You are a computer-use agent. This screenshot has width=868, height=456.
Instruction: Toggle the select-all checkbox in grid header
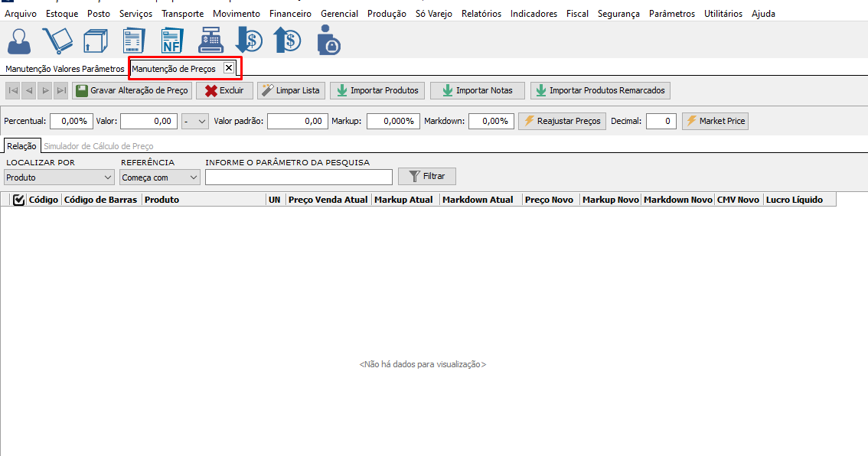pos(19,200)
